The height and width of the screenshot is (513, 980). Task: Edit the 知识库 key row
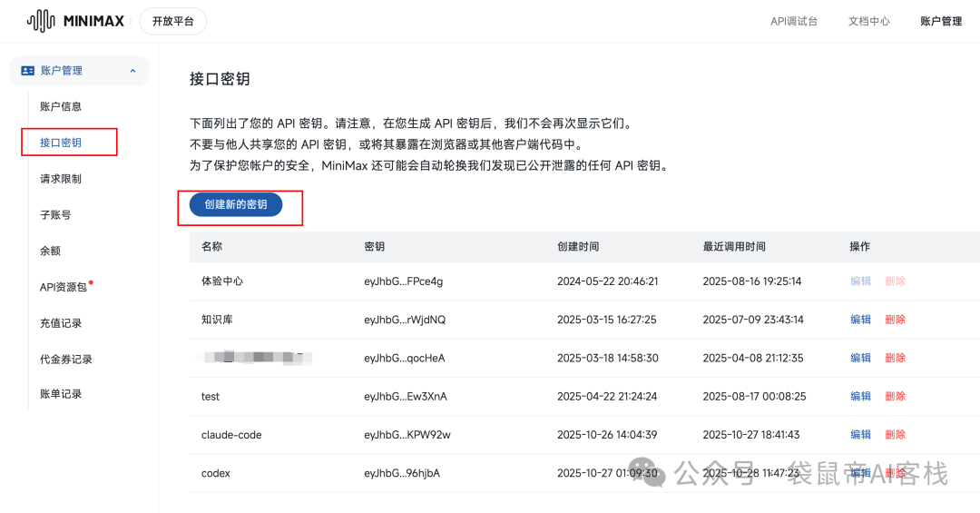[x=860, y=320]
